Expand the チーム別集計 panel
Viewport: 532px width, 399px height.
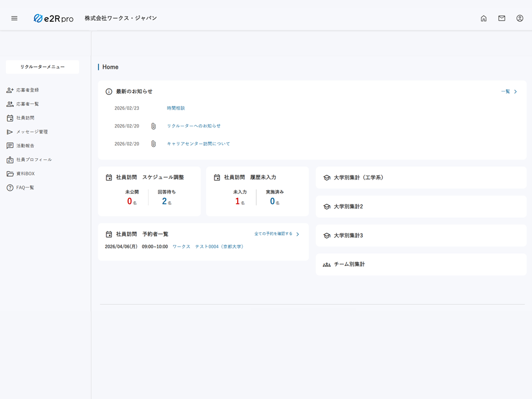pyautogui.click(x=349, y=264)
